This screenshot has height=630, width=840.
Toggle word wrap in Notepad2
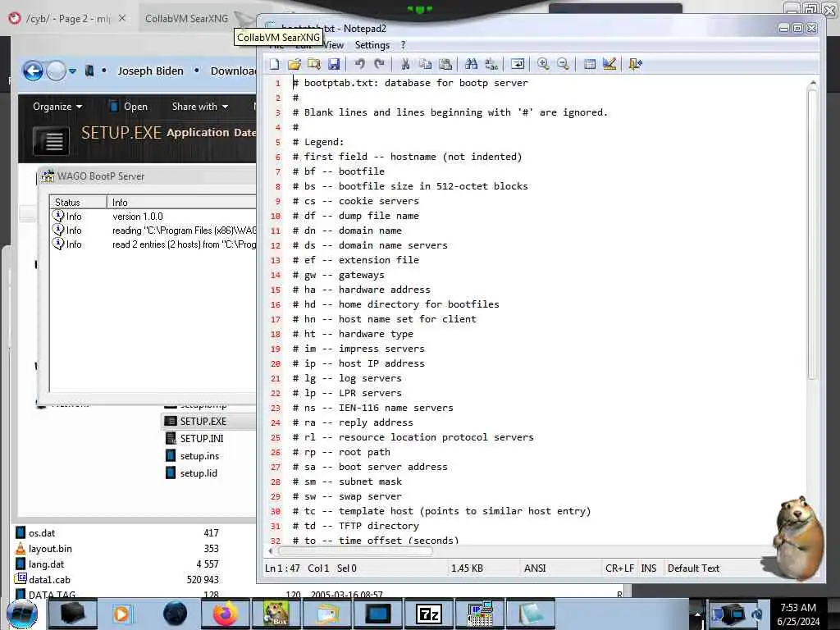pos(518,64)
